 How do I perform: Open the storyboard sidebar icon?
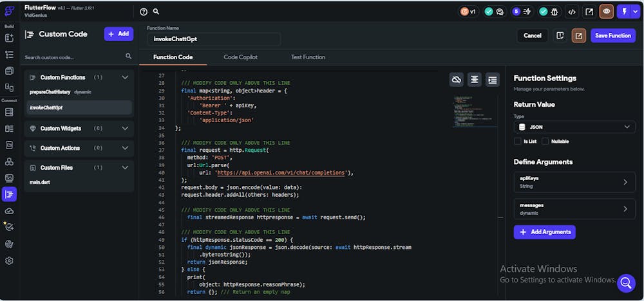click(9, 87)
